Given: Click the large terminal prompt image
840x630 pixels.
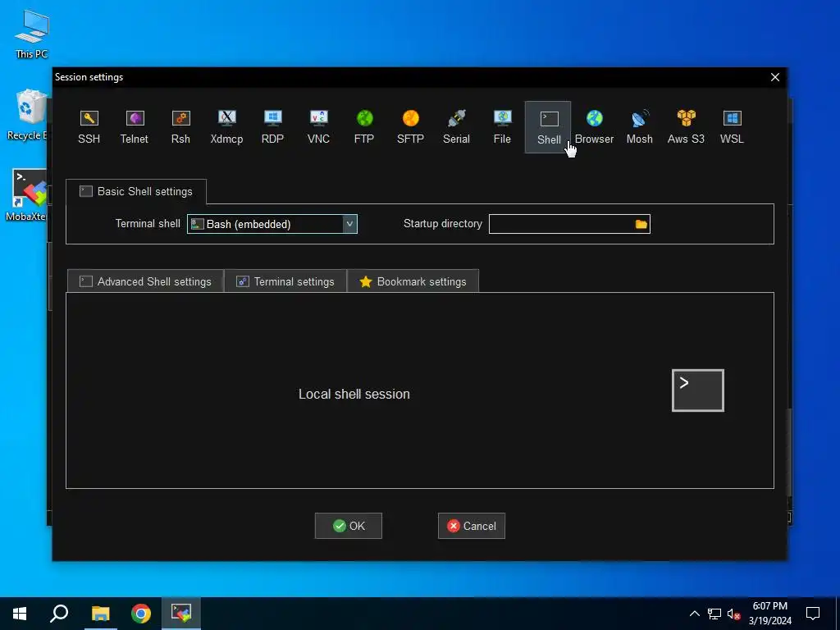Looking at the screenshot, I should tap(698, 390).
